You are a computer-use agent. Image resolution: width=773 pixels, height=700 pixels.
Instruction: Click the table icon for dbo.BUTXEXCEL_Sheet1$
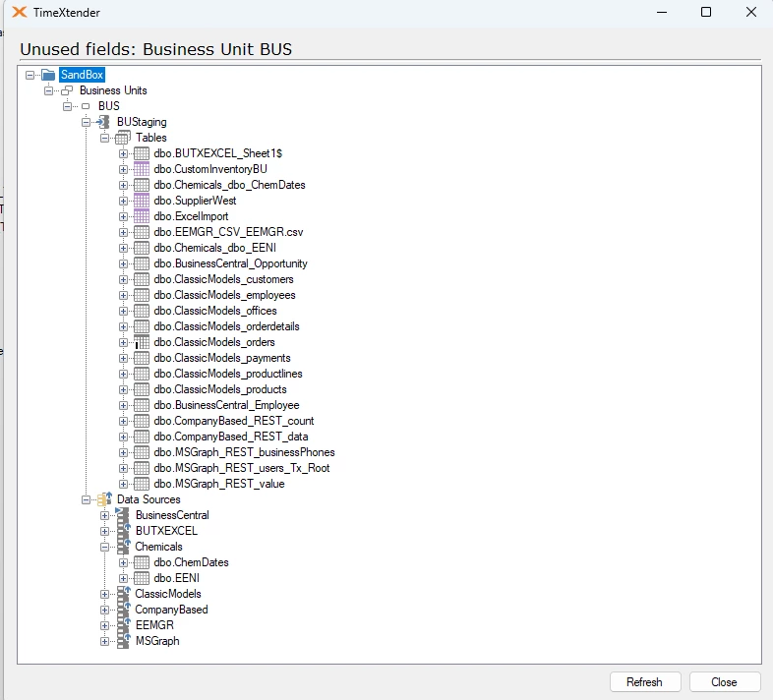pyautogui.click(x=142, y=153)
